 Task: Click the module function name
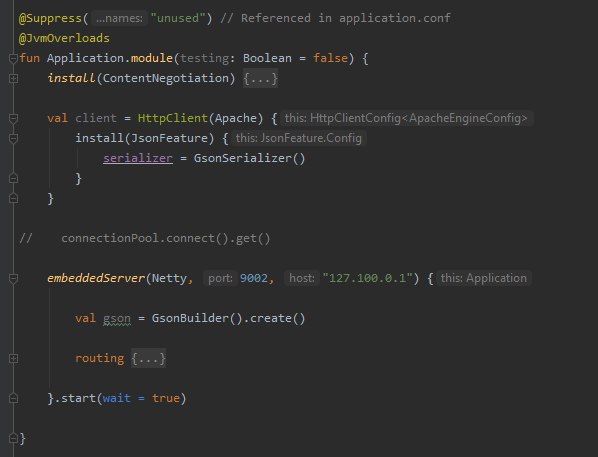point(152,58)
